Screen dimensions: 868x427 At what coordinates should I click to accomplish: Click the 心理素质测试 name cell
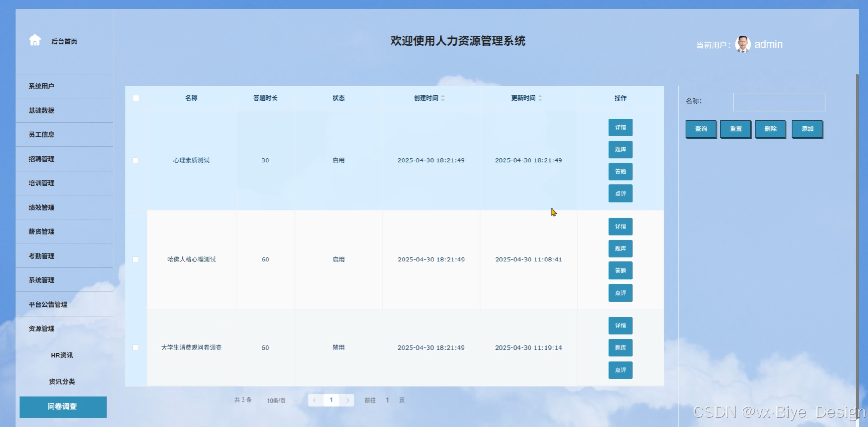pos(191,160)
